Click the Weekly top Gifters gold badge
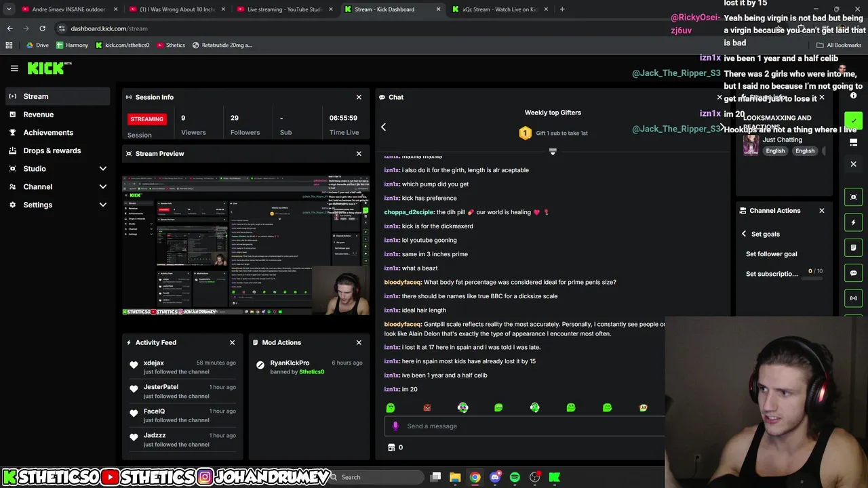 (x=525, y=133)
